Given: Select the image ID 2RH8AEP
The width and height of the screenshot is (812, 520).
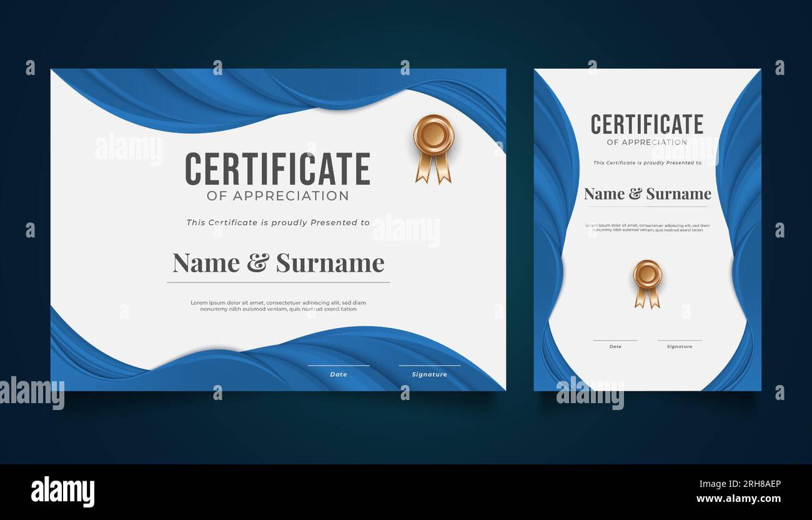Looking at the screenshot, I should 738,484.
